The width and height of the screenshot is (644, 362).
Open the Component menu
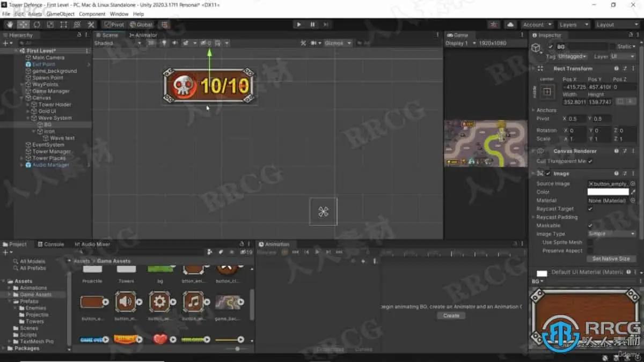pyautogui.click(x=92, y=14)
